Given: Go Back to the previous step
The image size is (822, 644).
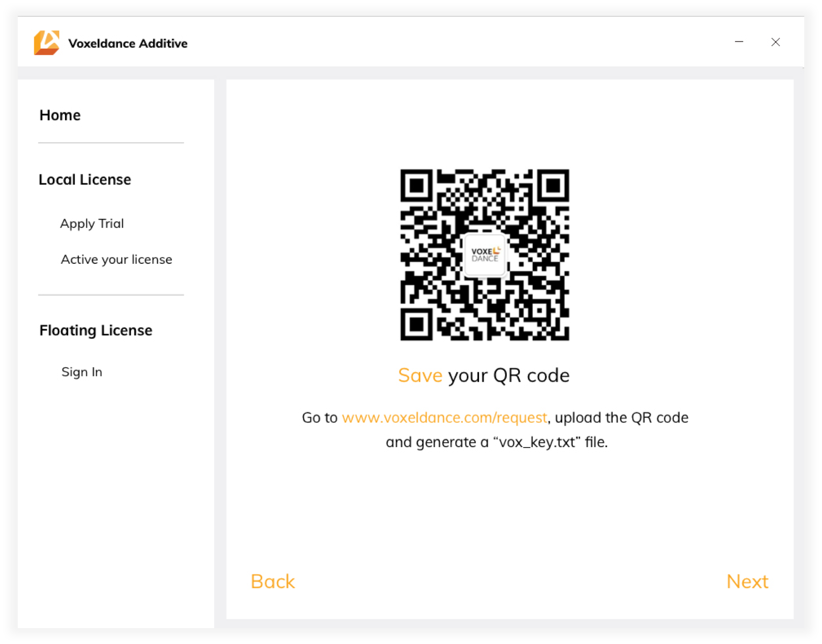Looking at the screenshot, I should tap(273, 581).
